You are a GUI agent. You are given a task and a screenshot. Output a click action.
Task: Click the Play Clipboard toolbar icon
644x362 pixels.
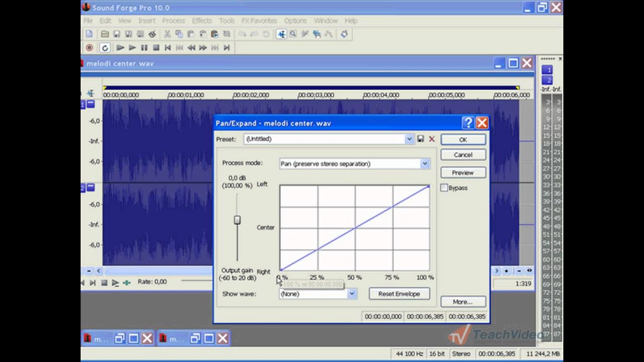click(214, 34)
